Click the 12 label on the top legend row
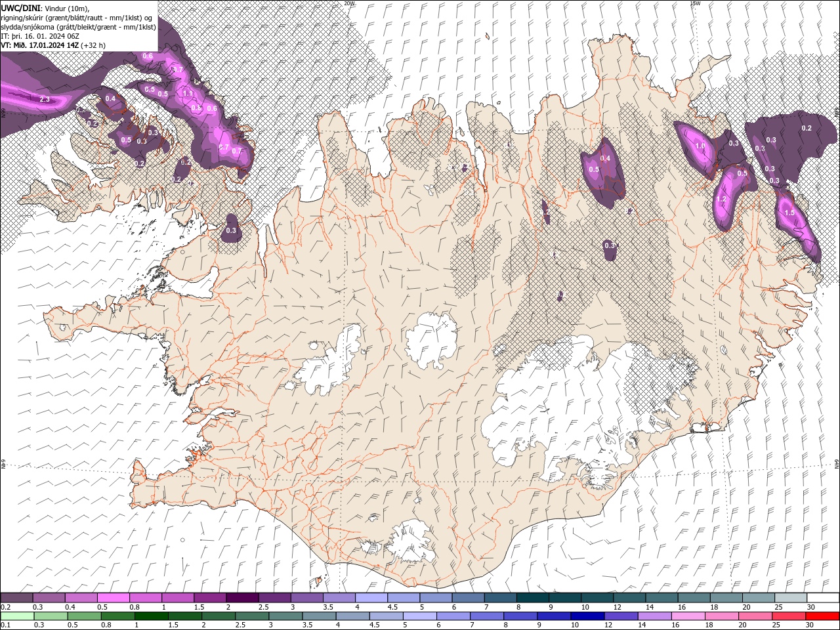This screenshot has width=840, height=630. click(x=618, y=607)
